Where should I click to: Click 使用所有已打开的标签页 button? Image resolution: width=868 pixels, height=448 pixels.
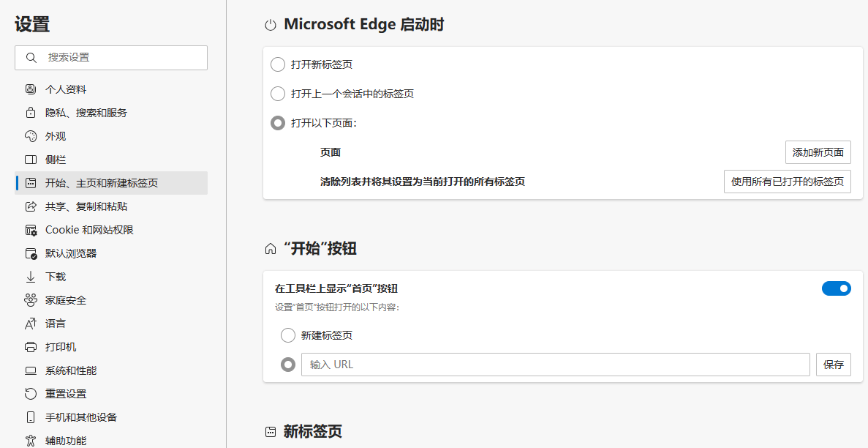tap(787, 182)
